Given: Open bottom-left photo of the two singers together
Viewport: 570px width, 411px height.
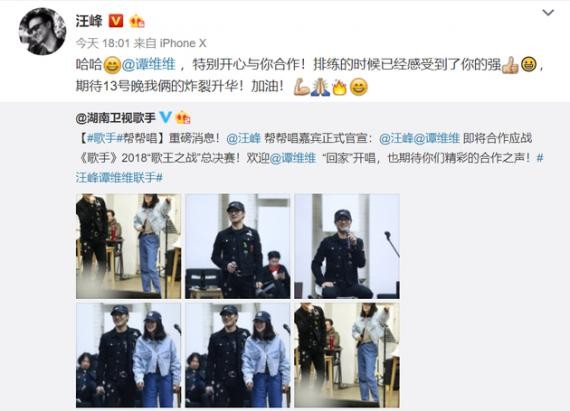Looking at the screenshot, I should [128, 355].
